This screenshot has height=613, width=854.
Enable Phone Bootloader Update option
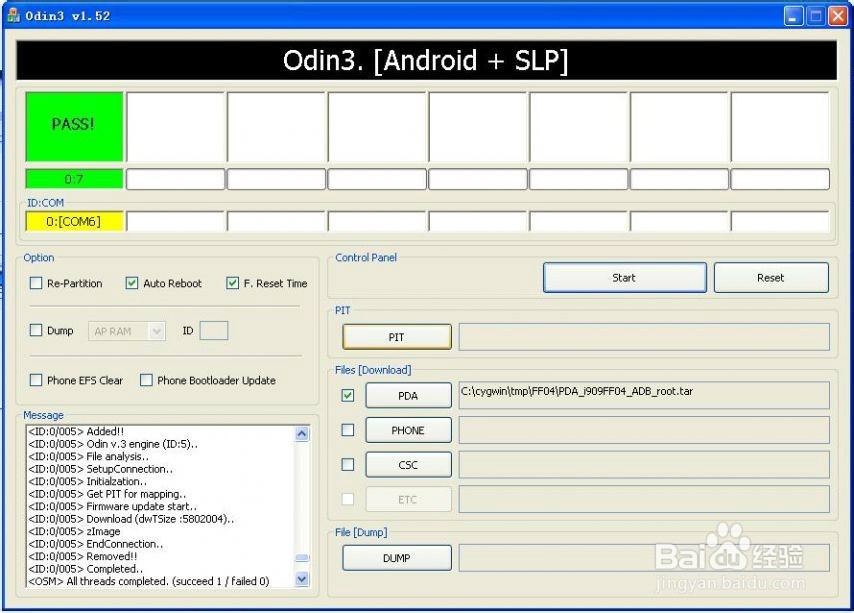[x=147, y=380]
